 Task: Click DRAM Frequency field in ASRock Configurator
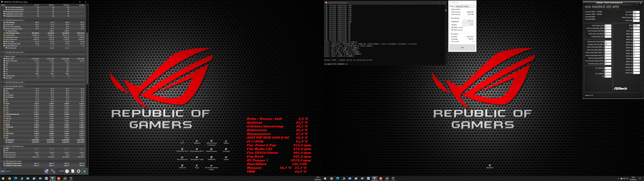coord(636,17)
